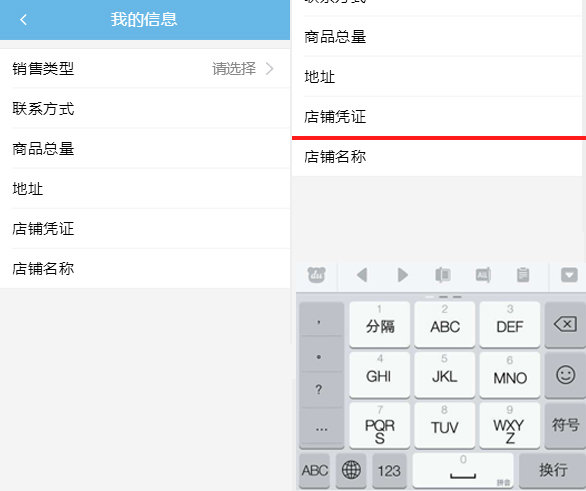The height and width of the screenshot is (491, 586).
Task: Tap period key in punctuation column
Action: coord(321,355)
